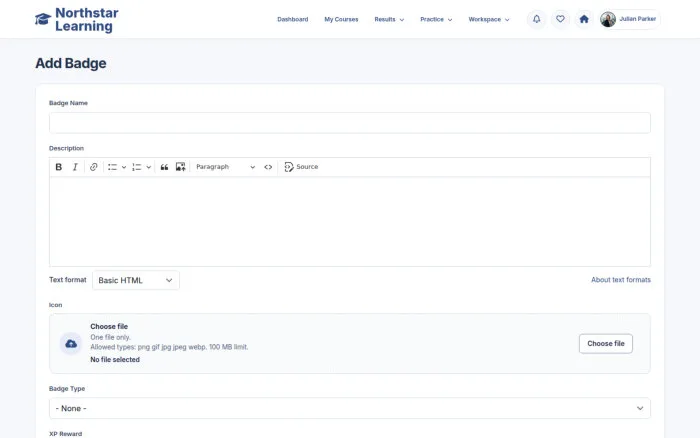Viewport: 700px width, 438px height.
Task: Focus the Badge Name input field
Action: click(x=350, y=123)
